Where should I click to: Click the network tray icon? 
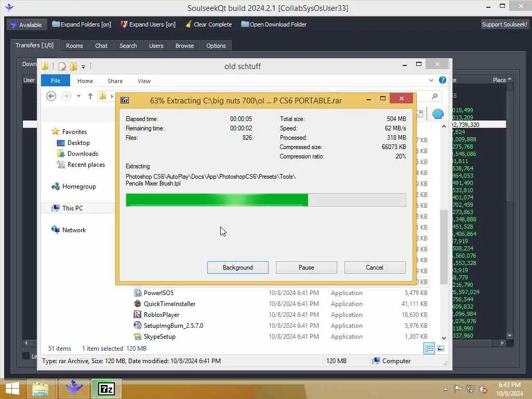point(470,389)
